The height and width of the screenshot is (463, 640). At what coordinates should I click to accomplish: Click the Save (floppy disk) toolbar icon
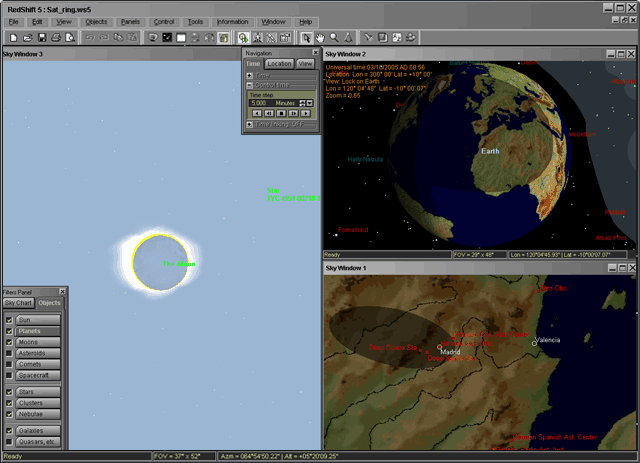(x=41, y=37)
